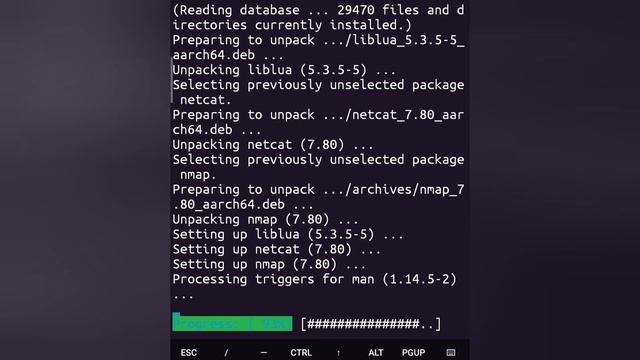Tap the PGUP extra key

pos(413,353)
